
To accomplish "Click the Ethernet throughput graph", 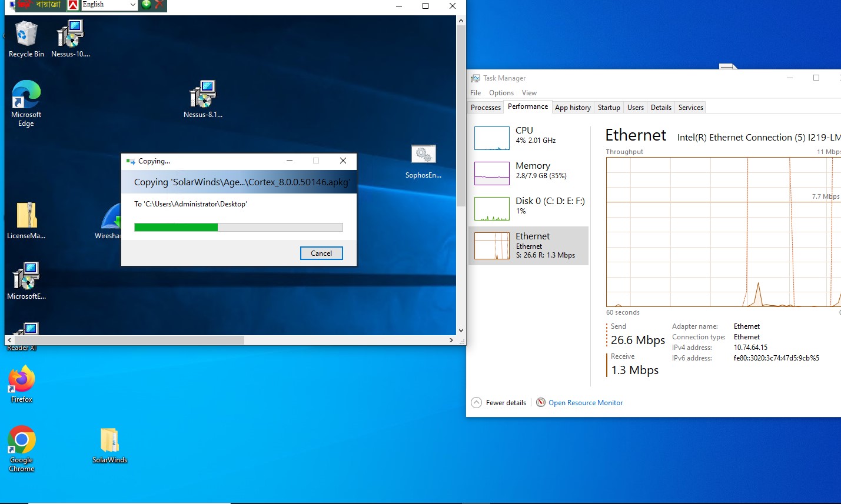I will tap(723, 232).
